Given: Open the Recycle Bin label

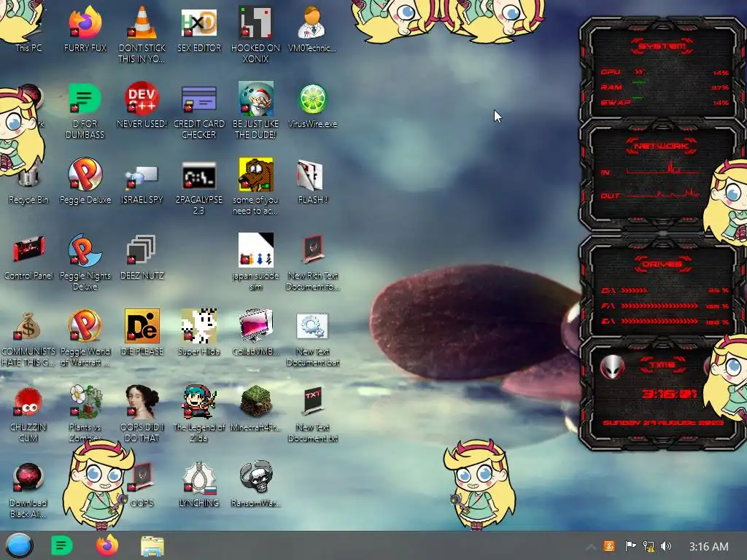Looking at the screenshot, I should [x=28, y=200].
